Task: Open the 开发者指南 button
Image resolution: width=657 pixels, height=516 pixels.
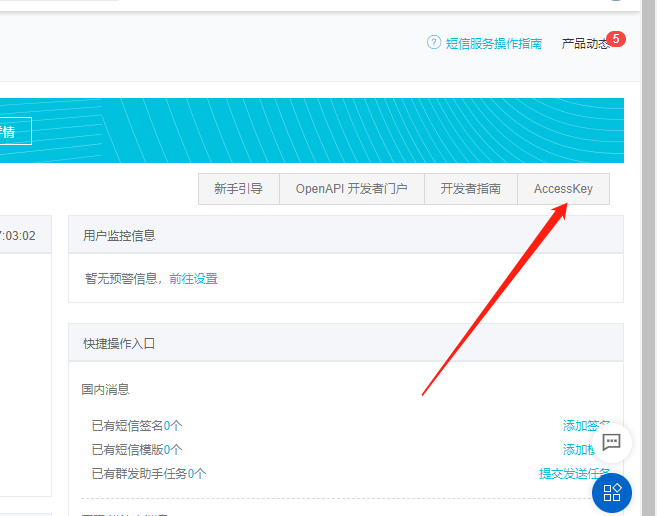Action: coord(471,189)
